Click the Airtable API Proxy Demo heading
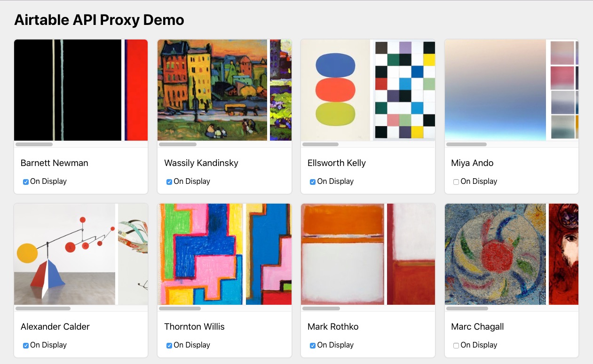Viewport: 593px width, 364px height. 99,20
